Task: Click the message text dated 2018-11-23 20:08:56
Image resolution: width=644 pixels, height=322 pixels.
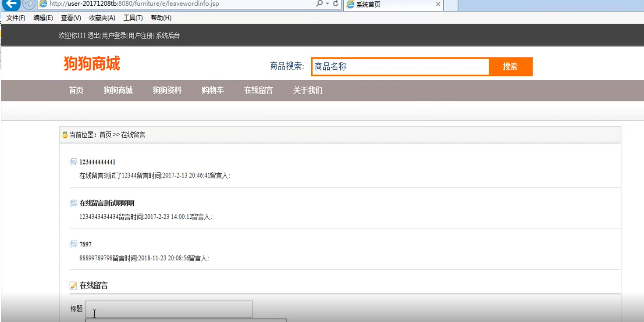Action: [x=144, y=258]
